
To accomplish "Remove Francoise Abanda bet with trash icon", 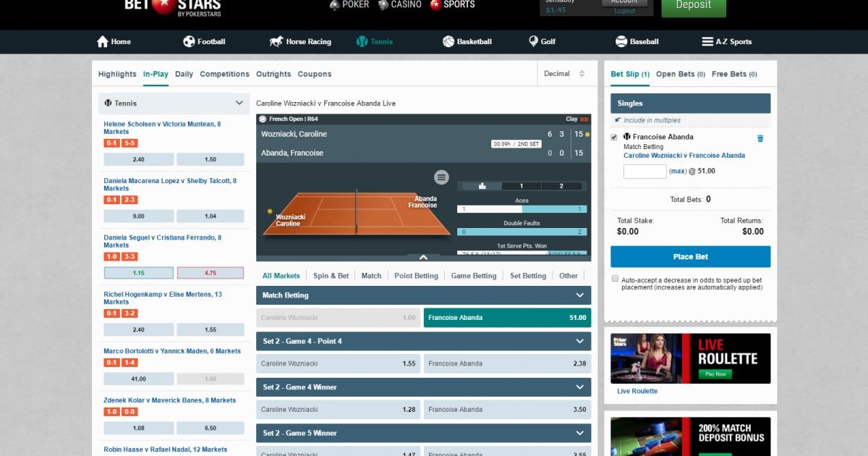I will pos(760,138).
